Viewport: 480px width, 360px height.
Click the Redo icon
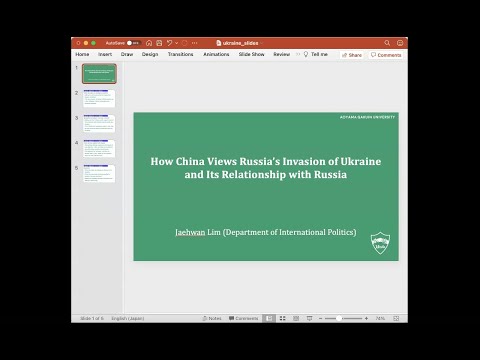(185, 43)
